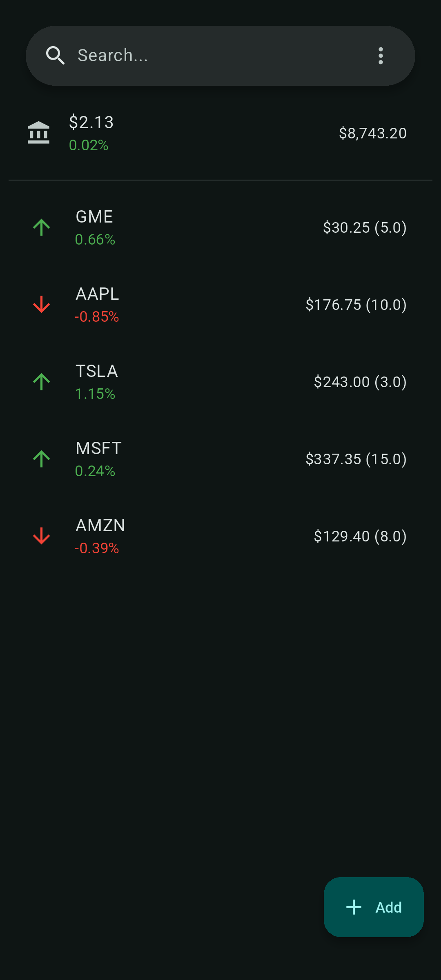Select the MSFT ticker name
This screenshot has width=441, height=980.
[98, 448]
